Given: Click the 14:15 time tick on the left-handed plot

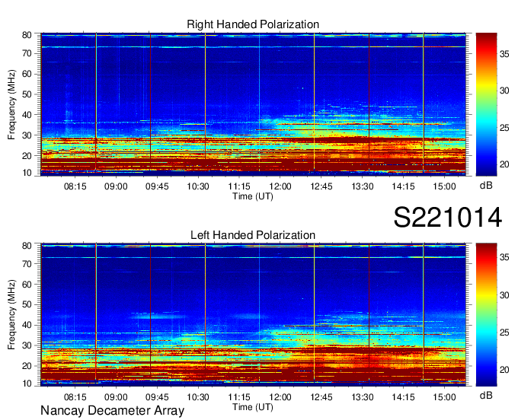Looking at the screenshot, I should click(x=403, y=397).
